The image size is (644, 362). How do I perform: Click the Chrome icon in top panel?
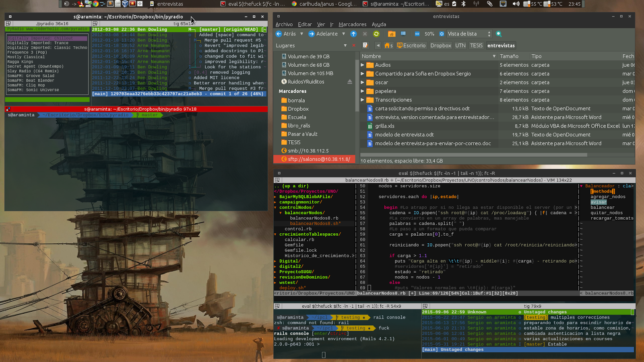click(95, 4)
